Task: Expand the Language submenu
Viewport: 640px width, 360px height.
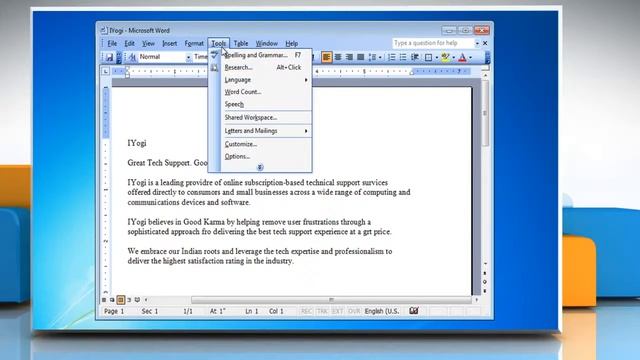Action: (266, 80)
